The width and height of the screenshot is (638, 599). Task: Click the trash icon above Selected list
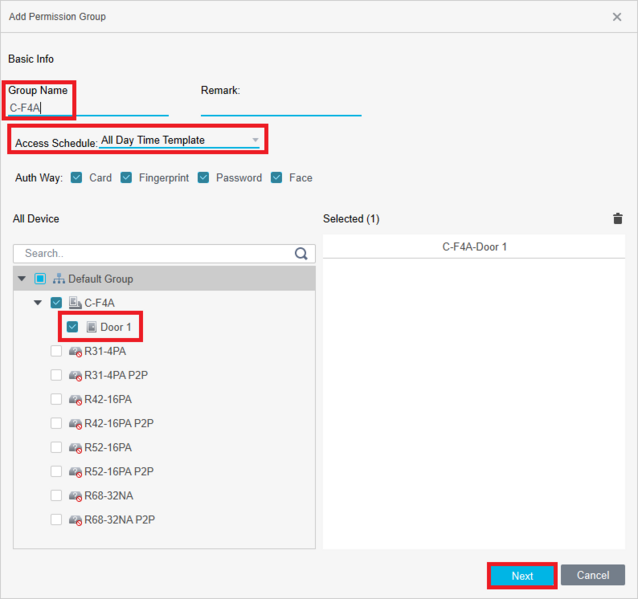[x=618, y=219]
